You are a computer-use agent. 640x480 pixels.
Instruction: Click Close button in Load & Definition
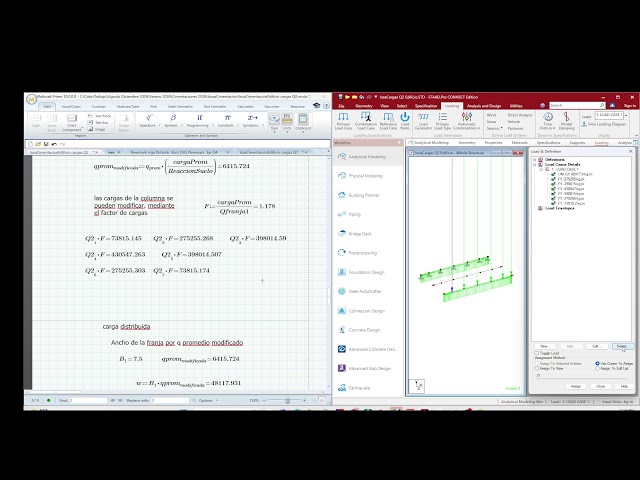pyautogui.click(x=600, y=386)
